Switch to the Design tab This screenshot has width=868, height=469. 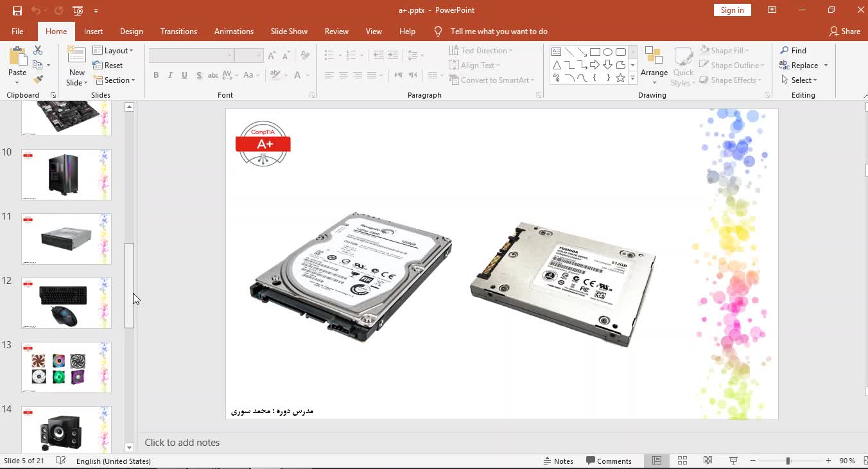tap(131, 31)
